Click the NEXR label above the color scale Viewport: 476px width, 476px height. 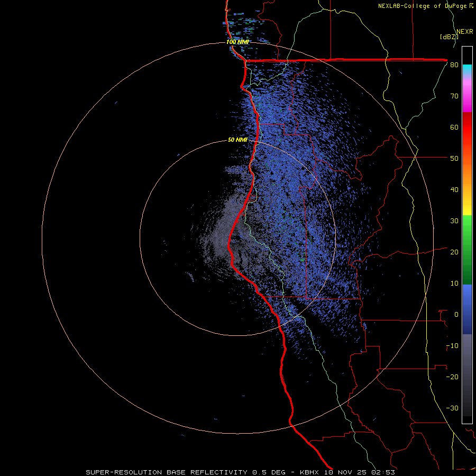point(465,32)
